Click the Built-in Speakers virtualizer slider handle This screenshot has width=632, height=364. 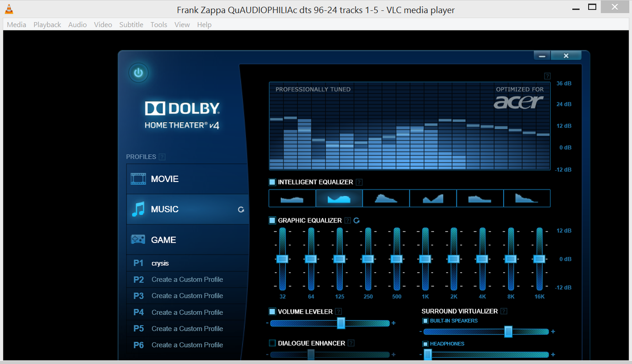(508, 332)
